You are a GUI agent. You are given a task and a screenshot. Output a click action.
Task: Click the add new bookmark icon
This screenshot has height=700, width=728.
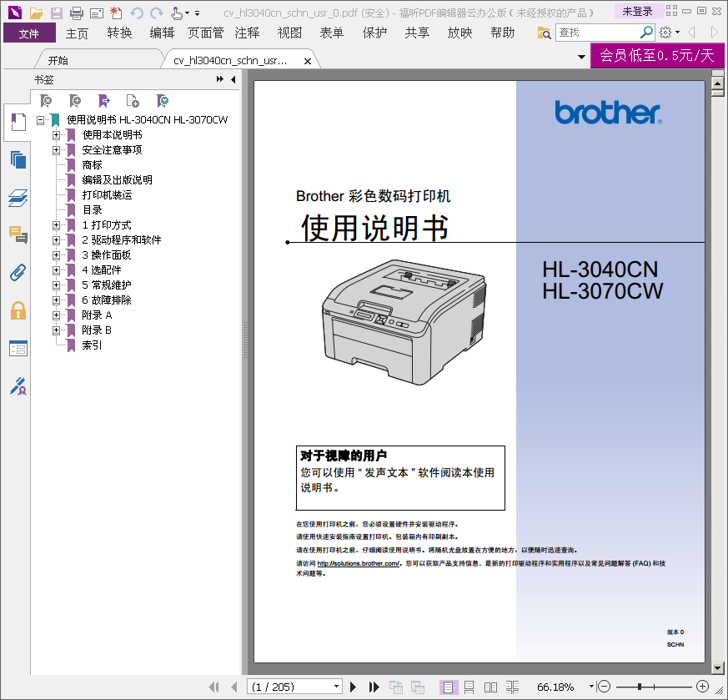click(75, 100)
